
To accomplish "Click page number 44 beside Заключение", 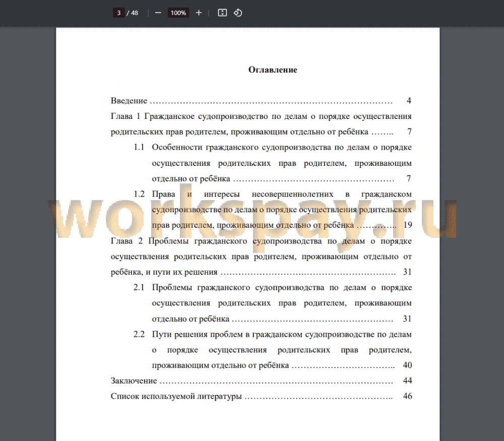I will tap(408, 381).
